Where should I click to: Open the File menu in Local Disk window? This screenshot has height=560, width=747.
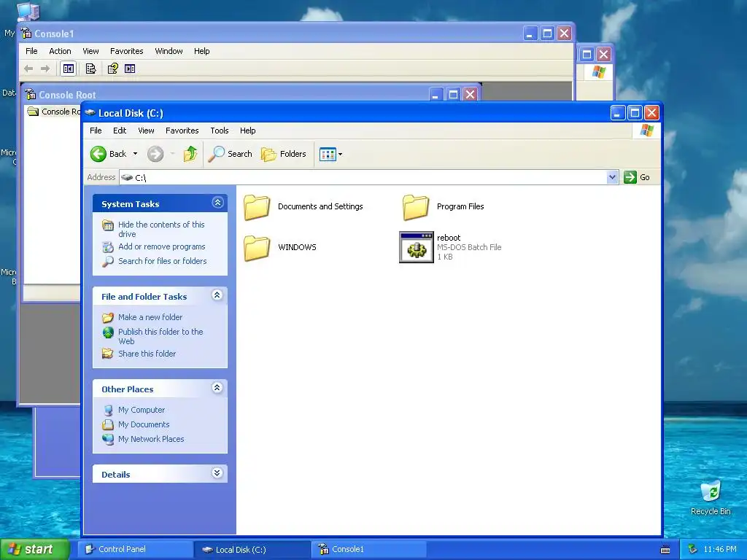click(x=96, y=131)
